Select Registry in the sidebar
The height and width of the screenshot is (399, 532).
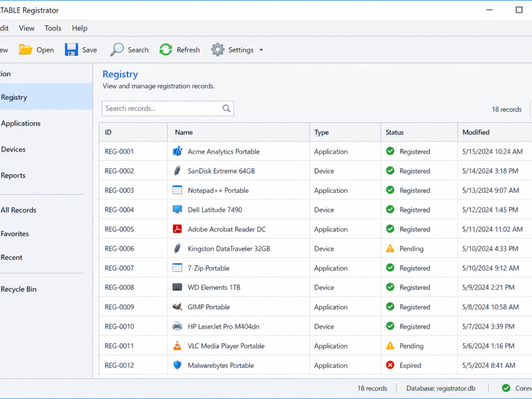tap(46, 97)
